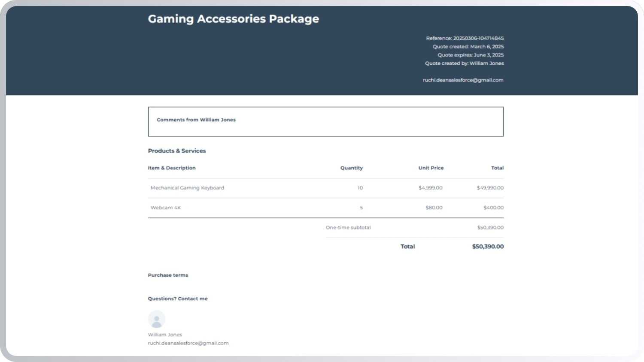Select the Webcam 4K line item
Viewport: 644px width, 362px height.
coord(166,208)
